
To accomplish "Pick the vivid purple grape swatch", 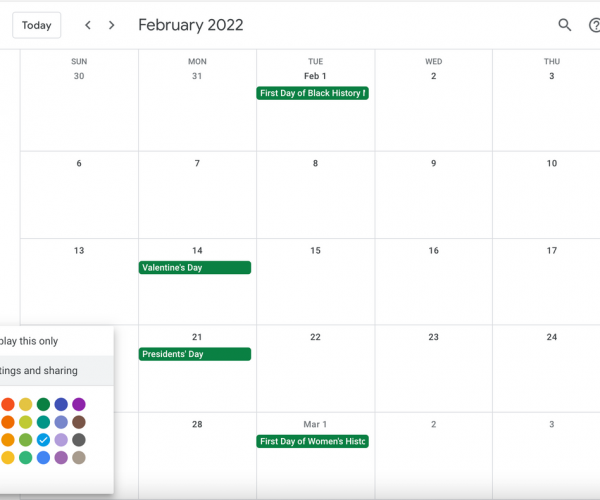I will [79, 404].
